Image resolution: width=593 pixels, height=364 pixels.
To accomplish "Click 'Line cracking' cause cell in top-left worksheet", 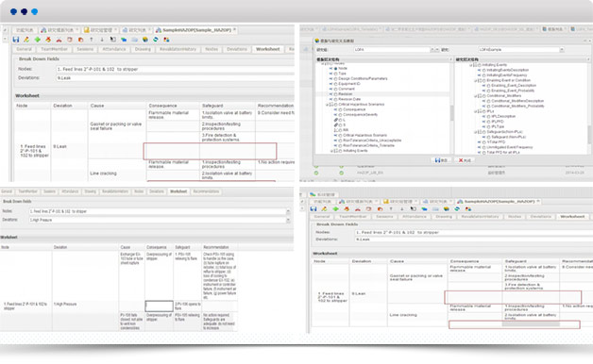I will (x=117, y=174).
